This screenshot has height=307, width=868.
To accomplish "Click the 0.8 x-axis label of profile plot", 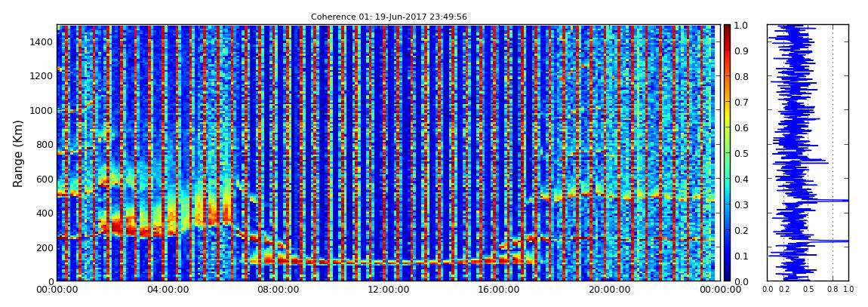I will click(x=833, y=289).
